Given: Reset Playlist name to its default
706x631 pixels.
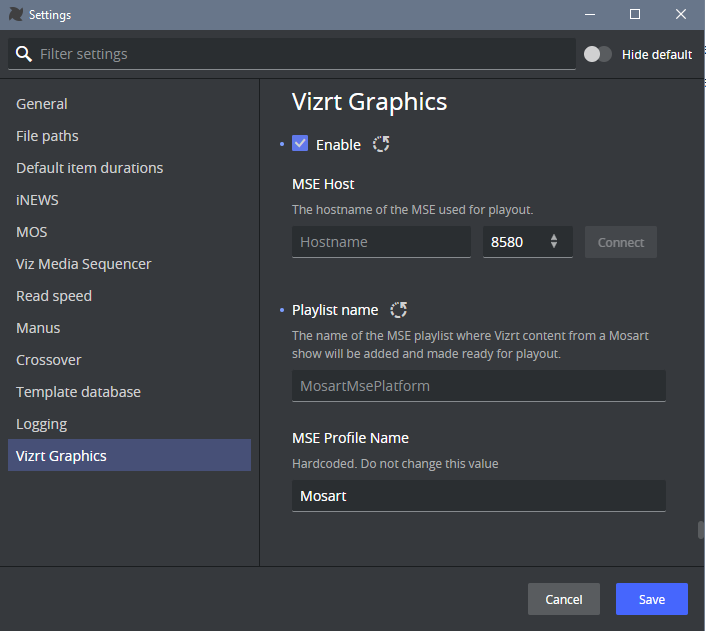Looking at the screenshot, I should (x=398, y=309).
